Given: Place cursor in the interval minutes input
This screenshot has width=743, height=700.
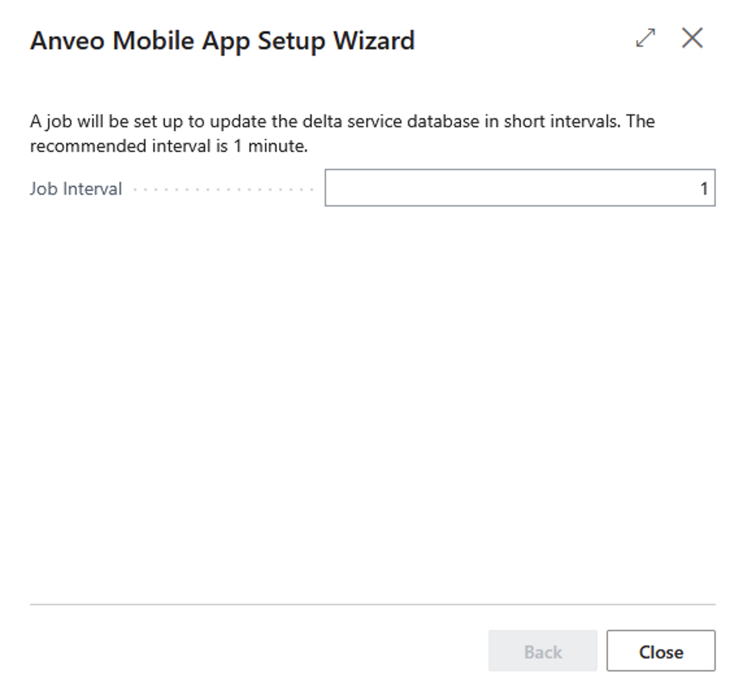Looking at the screenshot, I should (x=520, y=188).
